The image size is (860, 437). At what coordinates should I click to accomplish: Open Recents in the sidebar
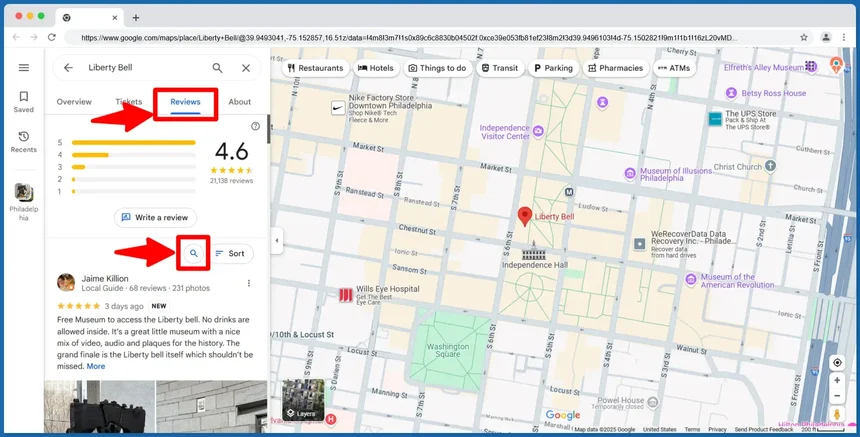pyautogui.click(x=24, y=142)
